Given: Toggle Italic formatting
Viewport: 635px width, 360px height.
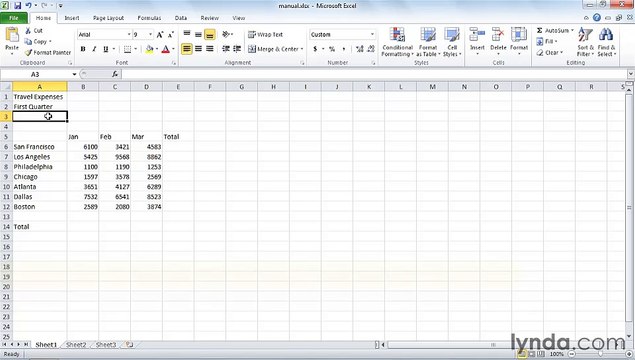Looking at the screenshot, I should [x=94, y=49].
